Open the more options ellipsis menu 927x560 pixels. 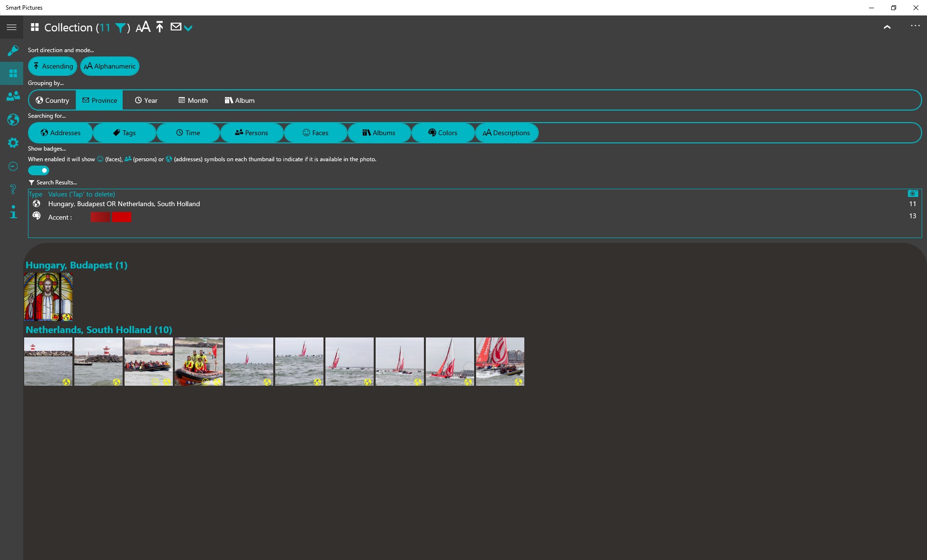tap(915, 26)
